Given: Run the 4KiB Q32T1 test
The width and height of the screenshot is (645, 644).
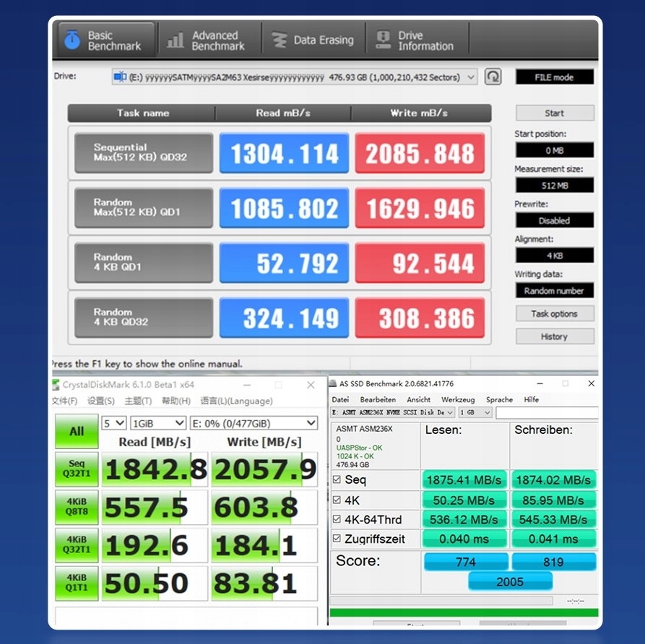Looking at the screenshot, I should coord(77,544).
